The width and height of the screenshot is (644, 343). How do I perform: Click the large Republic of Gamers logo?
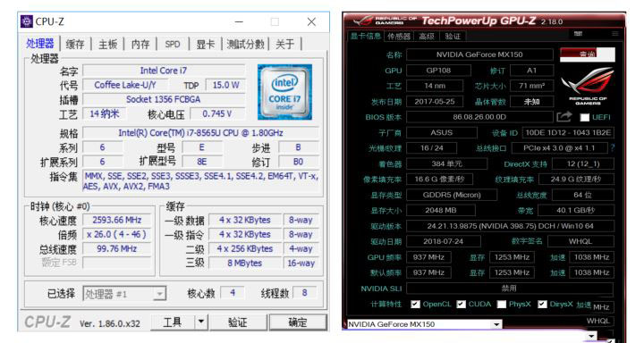pos(588,86)
